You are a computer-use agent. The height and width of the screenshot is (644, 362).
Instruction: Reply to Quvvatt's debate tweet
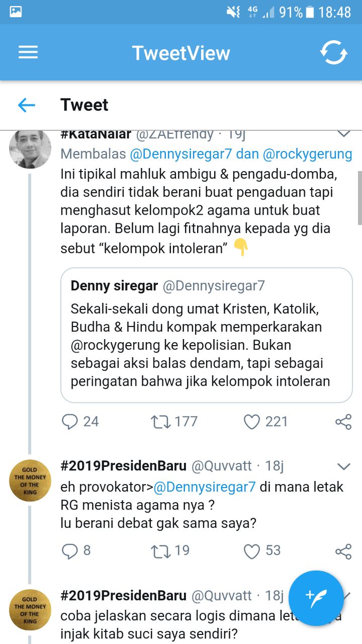pyautogui.click(x=70, y=550)
